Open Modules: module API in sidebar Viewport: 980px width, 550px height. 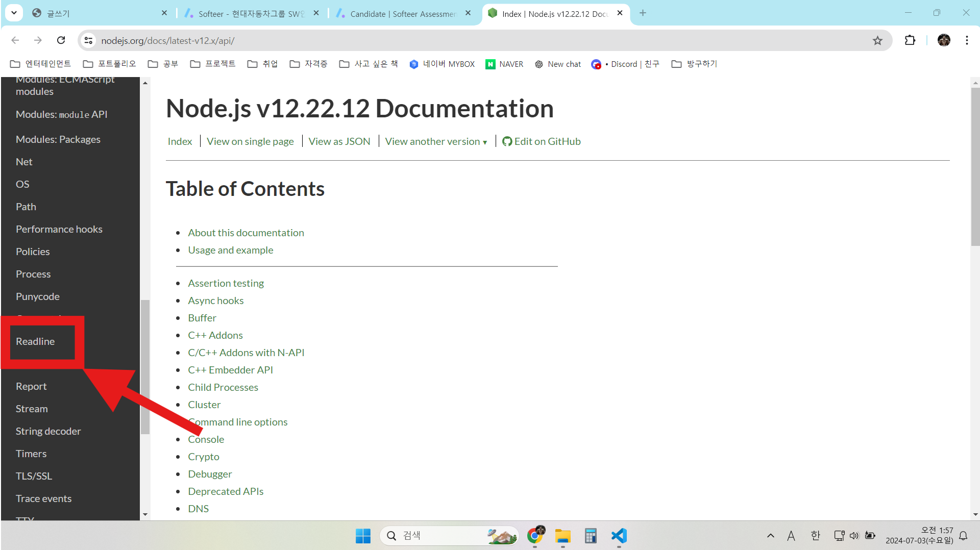pos(62,114)
